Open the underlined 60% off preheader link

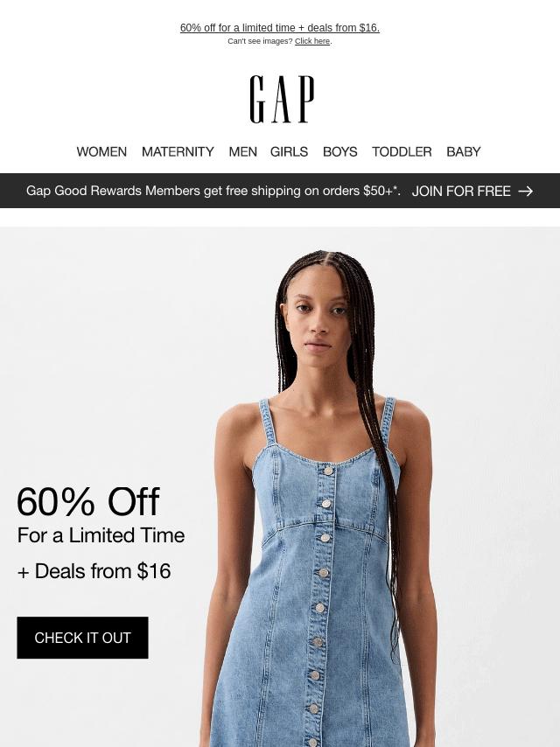pos(280,28)
